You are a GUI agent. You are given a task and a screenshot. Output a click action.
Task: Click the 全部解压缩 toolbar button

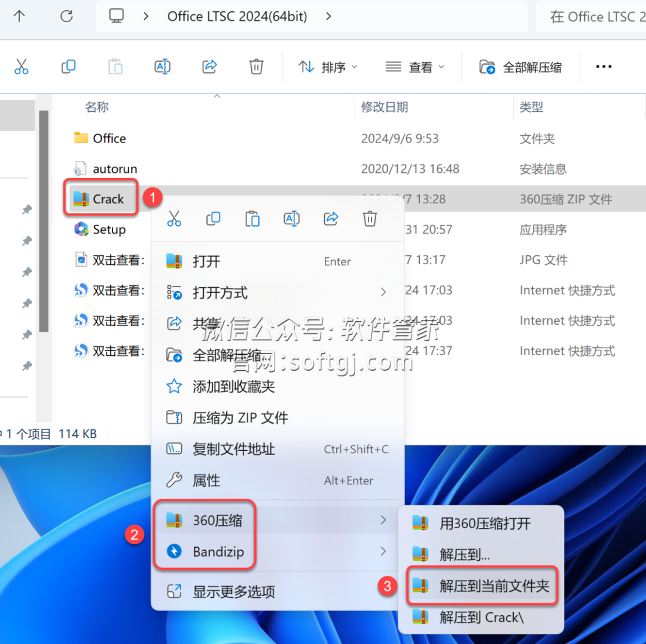520,67
